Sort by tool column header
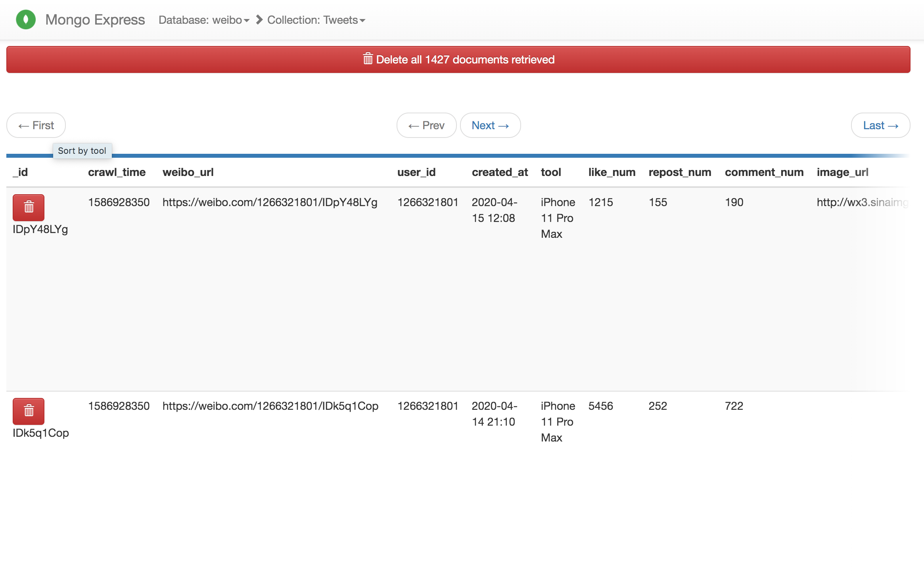Screen dimensions: 924x585 pos(551,172)
